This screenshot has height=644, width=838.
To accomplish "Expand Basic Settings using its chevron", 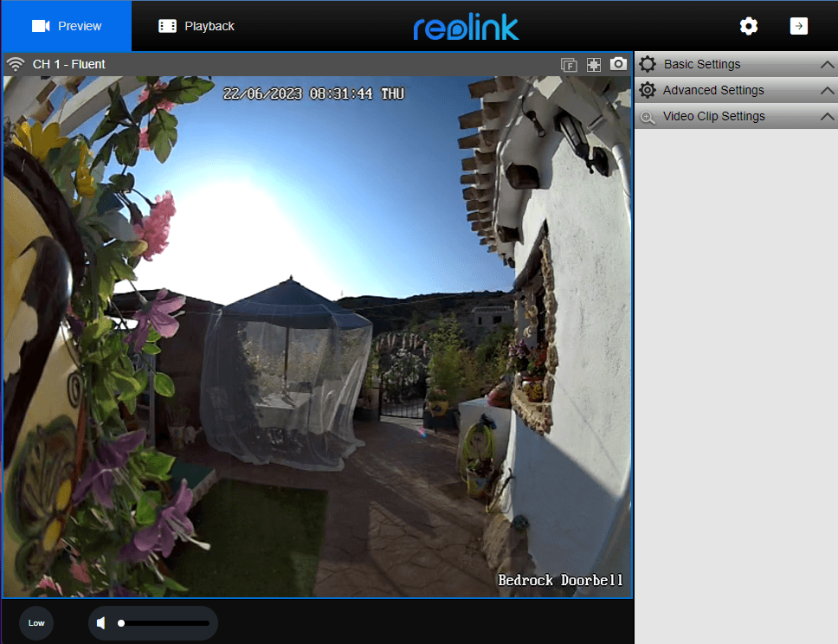I will tap(827, 65).
